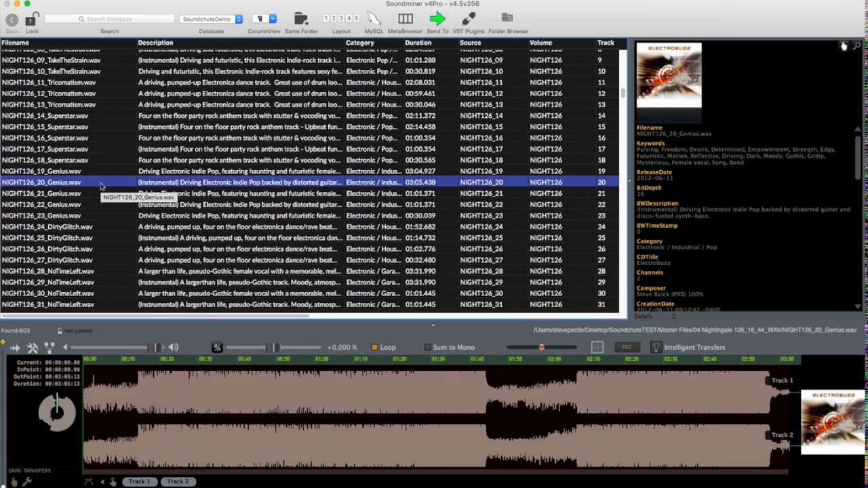The image size is (868, 488).
Task: Open the drag transfers wrench settings
Action: pos(27,481)
